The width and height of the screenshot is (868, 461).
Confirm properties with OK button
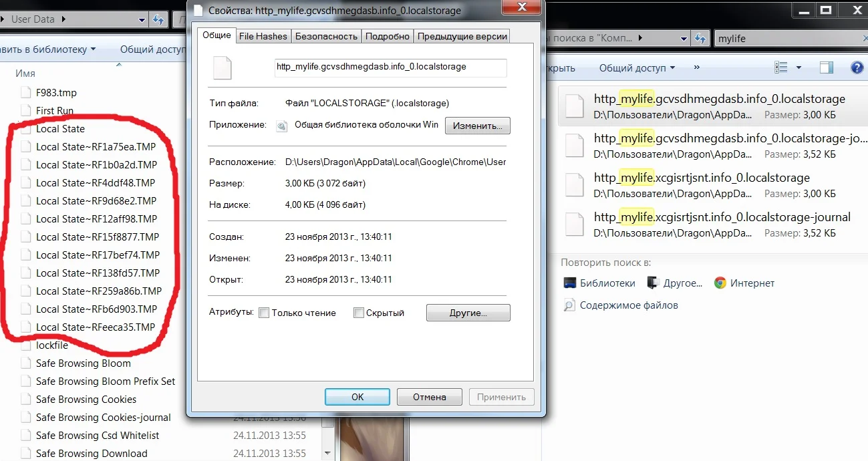coord(357,397)
